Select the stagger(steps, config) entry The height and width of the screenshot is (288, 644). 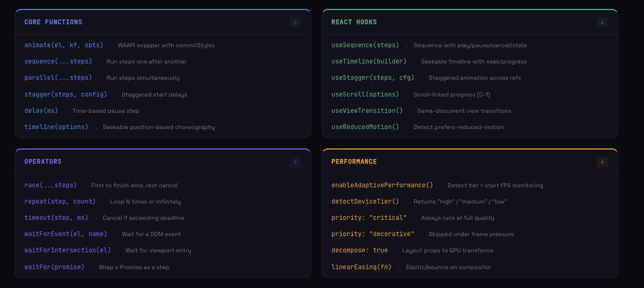[x=66, y=94]
